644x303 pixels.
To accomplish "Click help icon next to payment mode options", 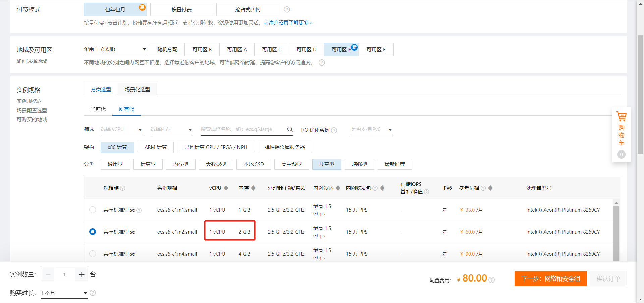I will point(287,9).
